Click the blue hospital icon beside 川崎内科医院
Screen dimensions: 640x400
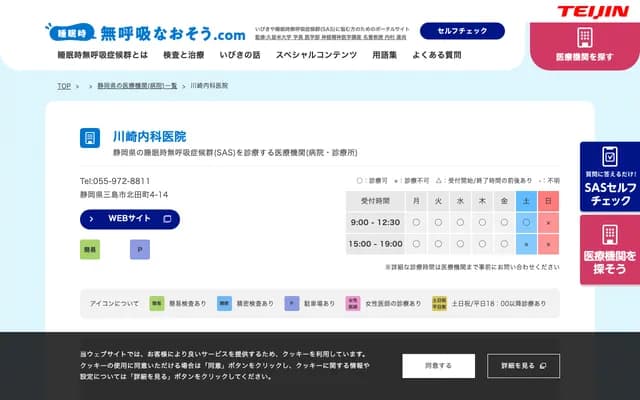[x=91, y=138]
